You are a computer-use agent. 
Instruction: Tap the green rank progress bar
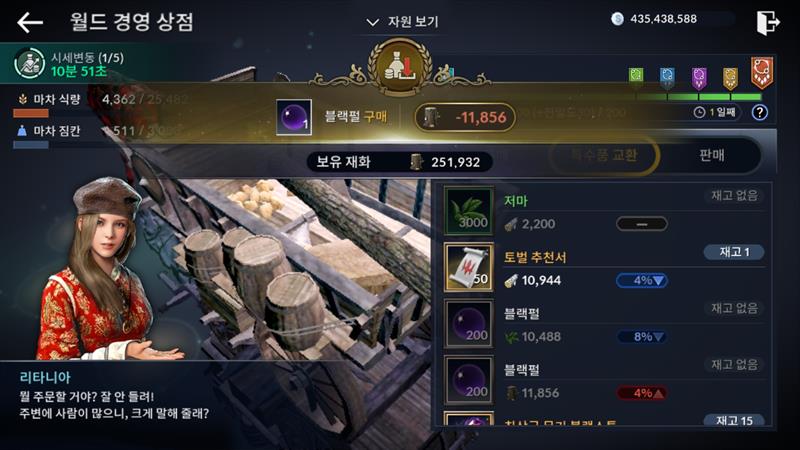point(698,96)
